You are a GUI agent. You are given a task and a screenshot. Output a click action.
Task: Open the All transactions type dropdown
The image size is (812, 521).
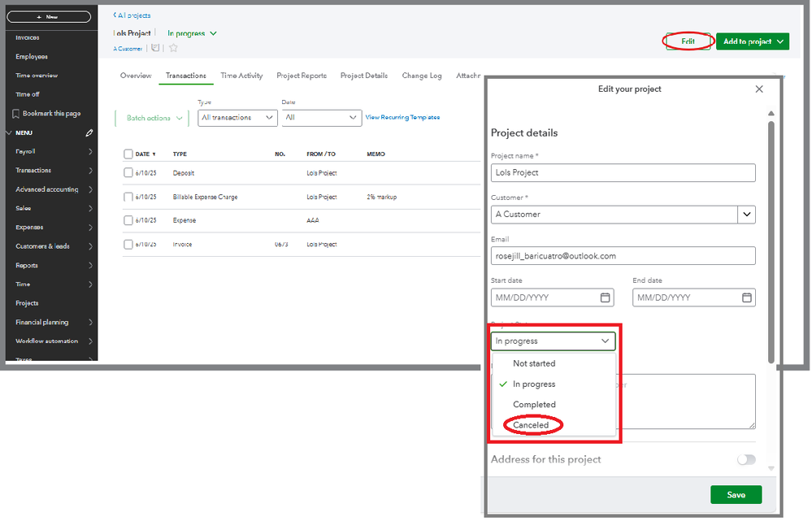[x=237, y=118]
